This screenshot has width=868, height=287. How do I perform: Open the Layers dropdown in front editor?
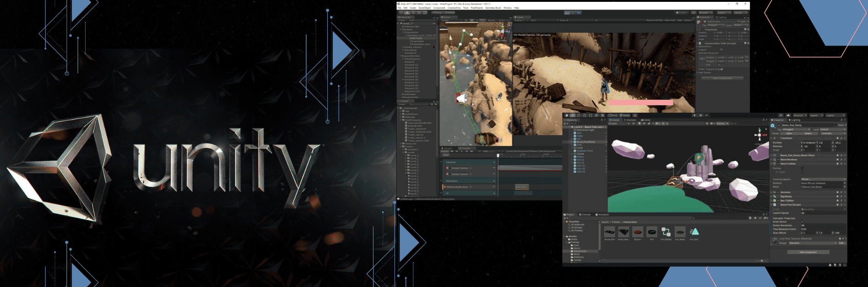[816, 115]
